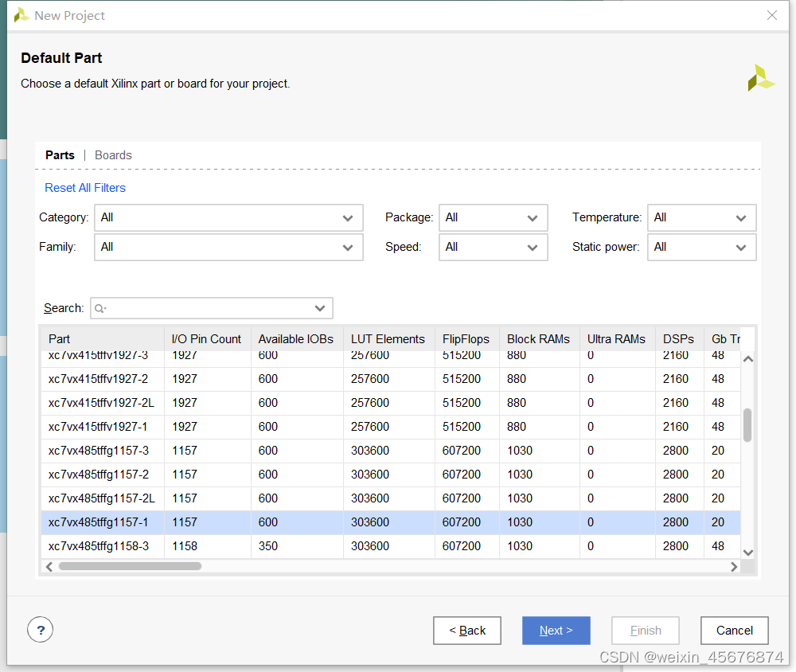Sort by Ultra RAMs column header

click(x=618, y=339)
